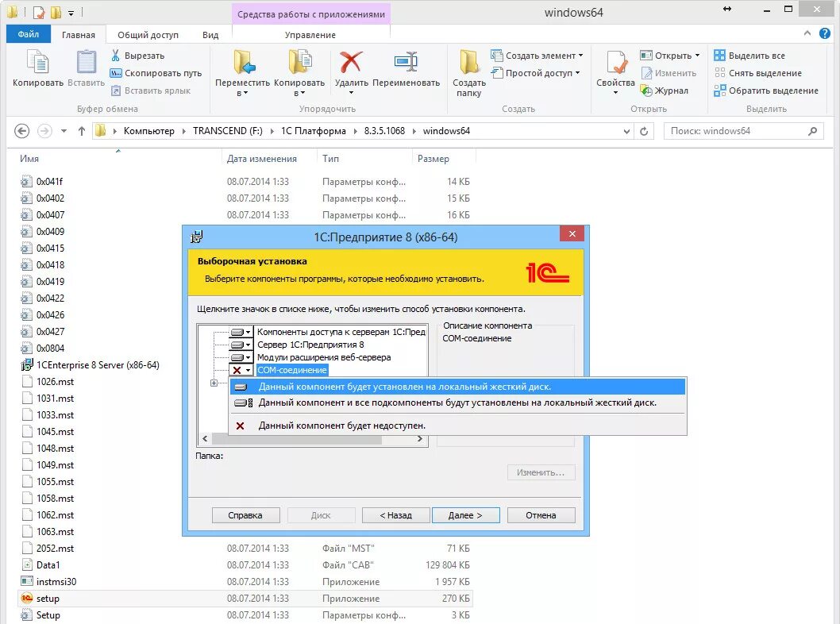This screenshot has height=624, width=840.
Task: Click TRANSCEND (F:) in breadcrumb
Action: (228, 131)
